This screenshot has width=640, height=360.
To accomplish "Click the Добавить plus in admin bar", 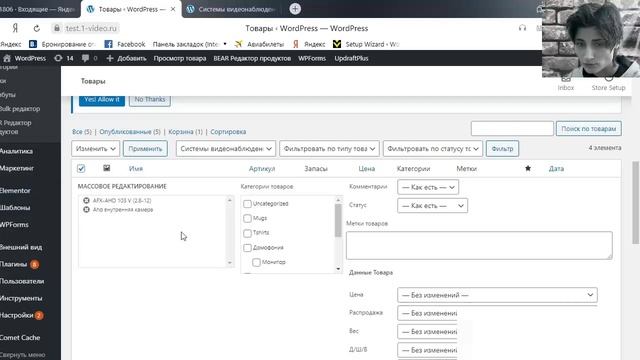I will point(126,58).
